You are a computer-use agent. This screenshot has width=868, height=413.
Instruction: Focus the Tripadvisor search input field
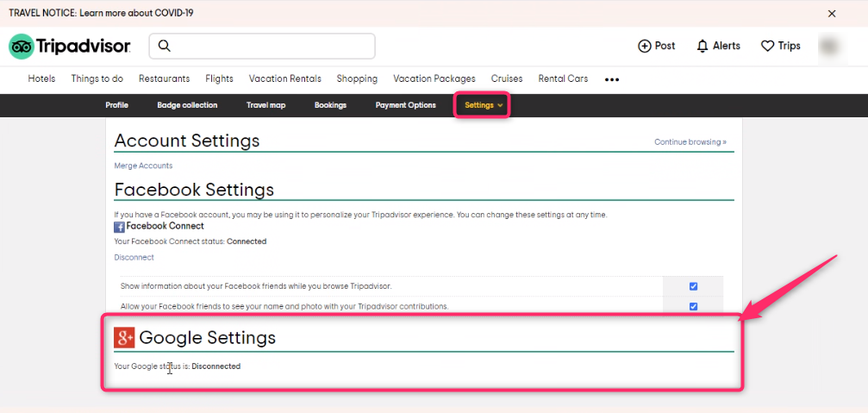click(x=262, y=46)
